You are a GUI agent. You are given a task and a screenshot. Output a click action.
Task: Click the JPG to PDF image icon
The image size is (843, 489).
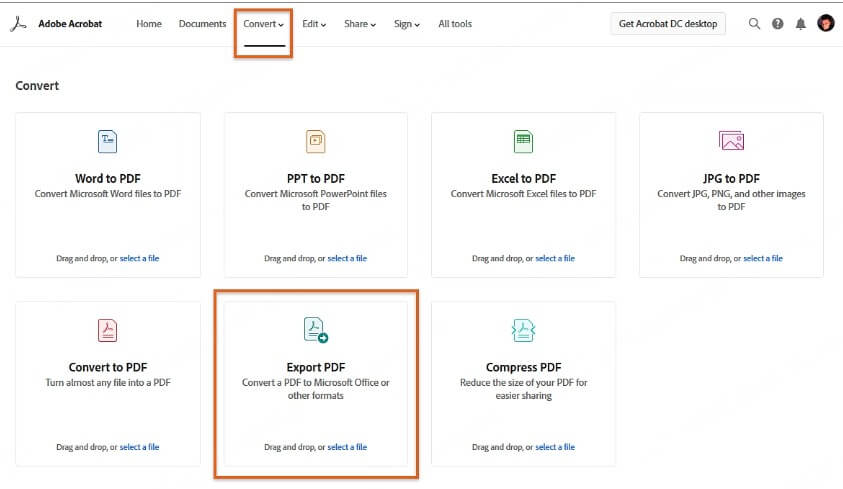(x=731, y=141)
